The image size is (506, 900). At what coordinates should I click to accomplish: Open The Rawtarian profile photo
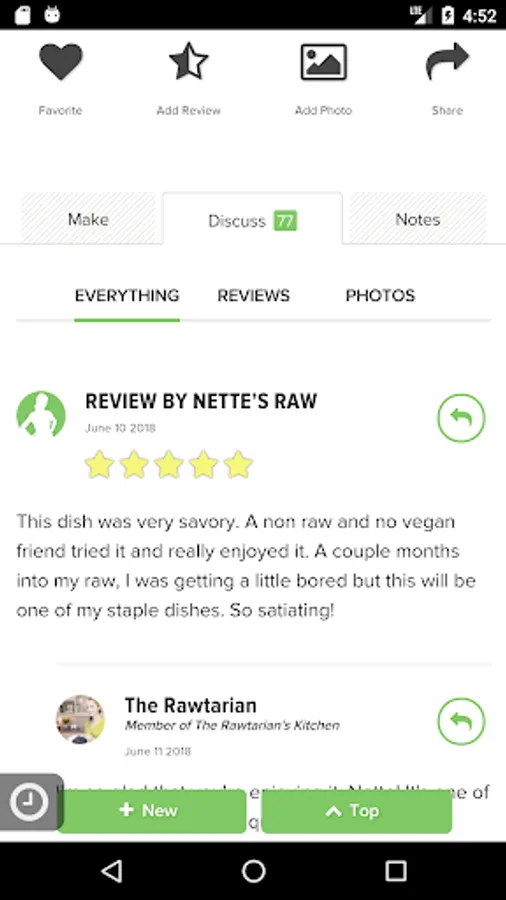(80, 719)
